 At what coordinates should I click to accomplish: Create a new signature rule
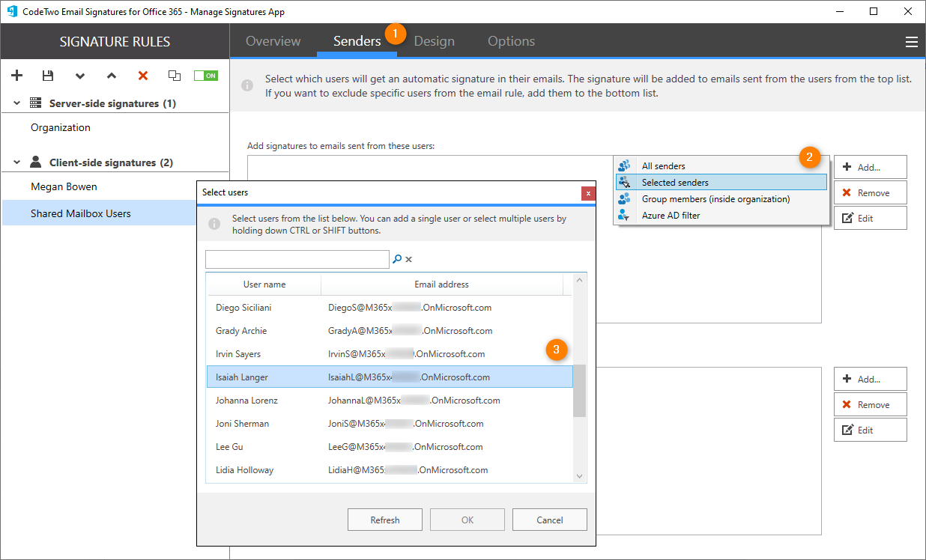[x=16, y=75]
